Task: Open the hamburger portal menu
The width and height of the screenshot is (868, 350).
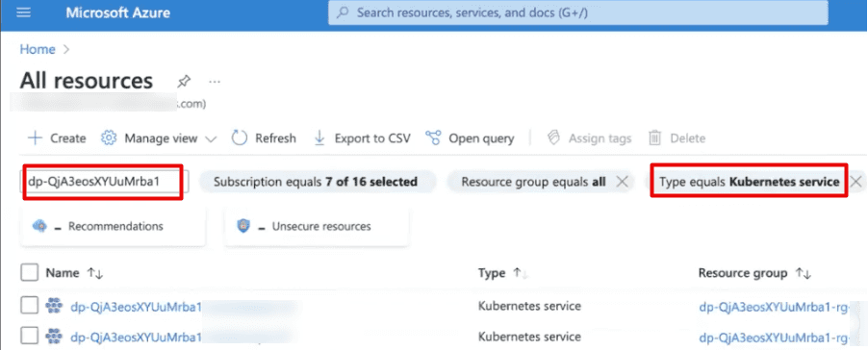Action: [x=23, y=12]
